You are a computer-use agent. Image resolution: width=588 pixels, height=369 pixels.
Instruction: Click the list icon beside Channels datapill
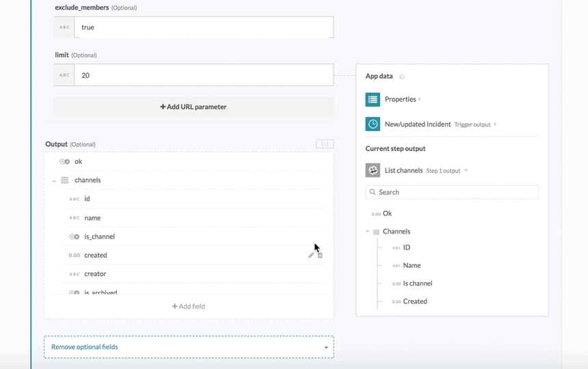click(376, 232)
